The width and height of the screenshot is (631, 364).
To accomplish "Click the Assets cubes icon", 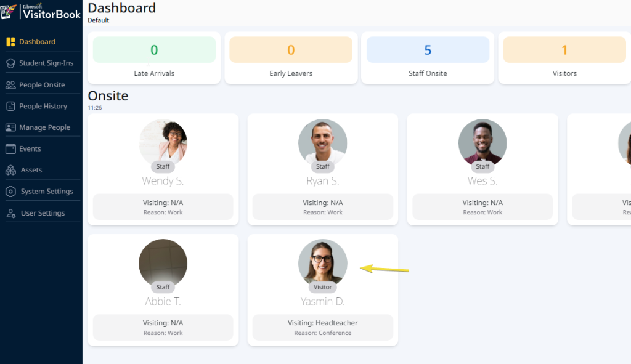I will coord(10,170).
